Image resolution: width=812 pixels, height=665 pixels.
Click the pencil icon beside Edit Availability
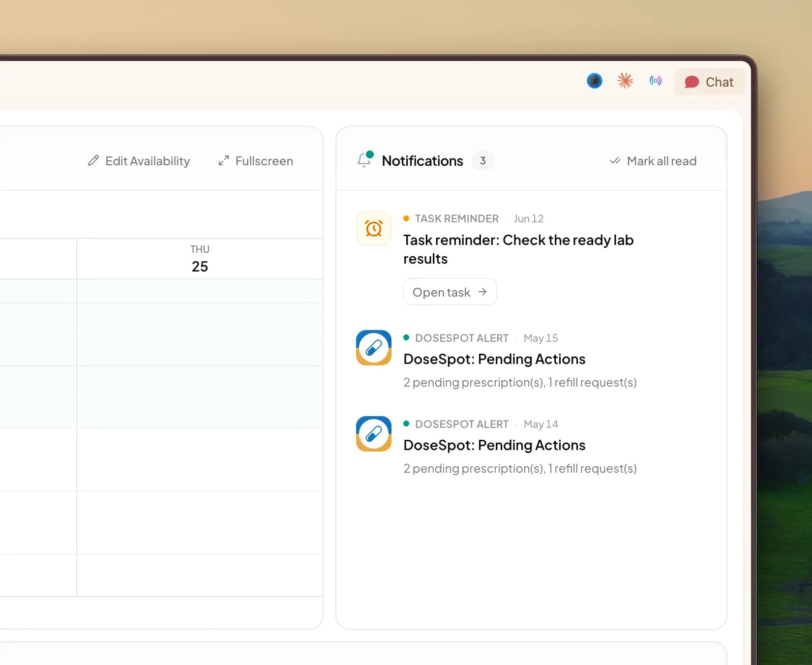pos(93,161)
